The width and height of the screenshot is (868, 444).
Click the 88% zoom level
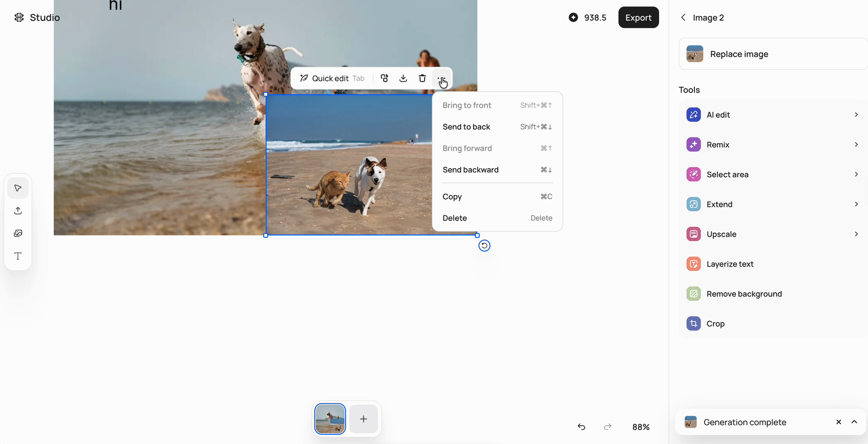[641, 427]
